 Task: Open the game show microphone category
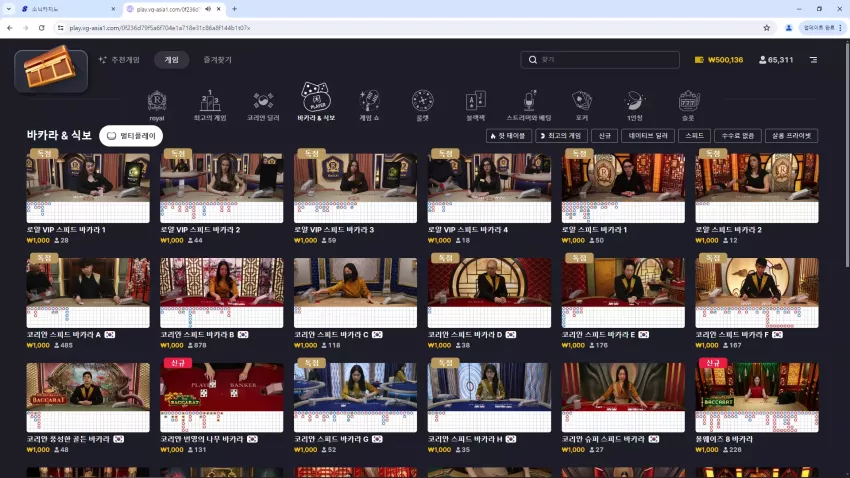369,106
